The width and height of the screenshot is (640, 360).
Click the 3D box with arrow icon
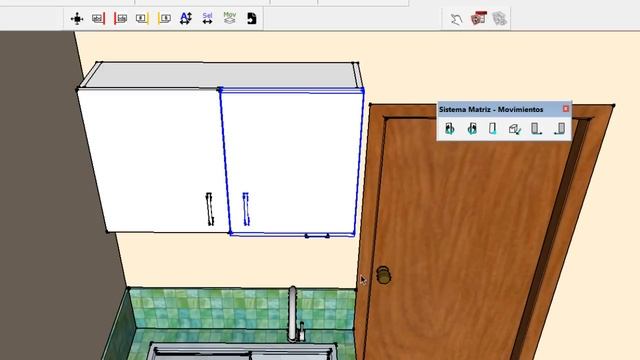click(515, 129)
